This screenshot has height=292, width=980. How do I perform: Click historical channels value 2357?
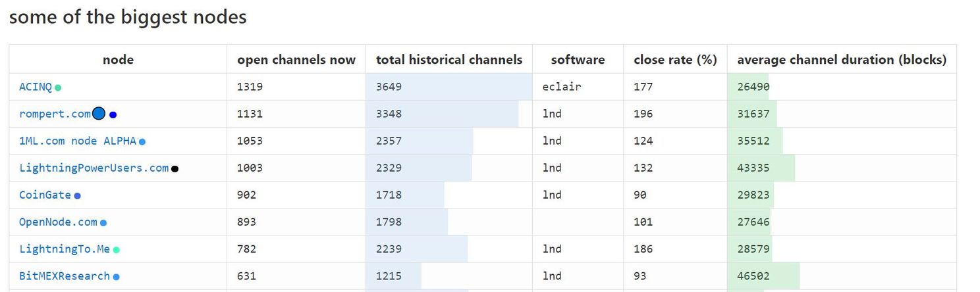coord(389,141)
